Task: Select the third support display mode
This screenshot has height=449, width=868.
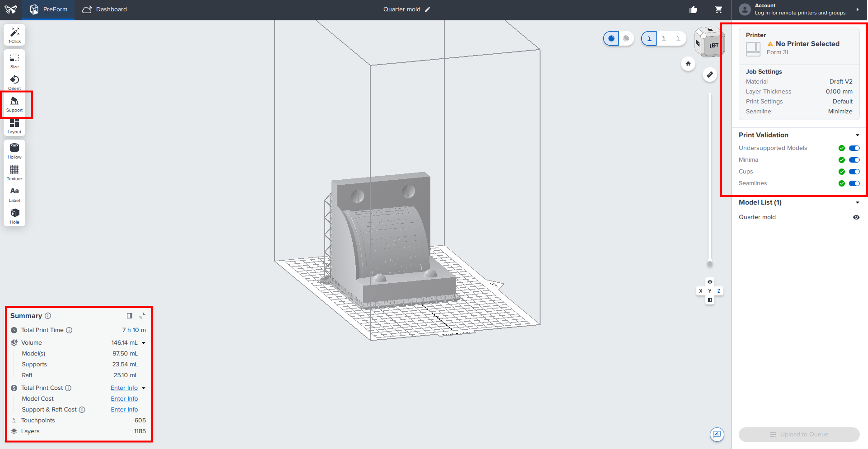Action: (x=678, y=38)
